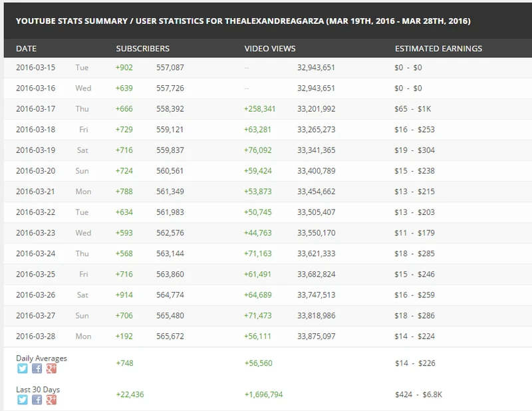Click total views 33,201,992
Image resolution: width=532 pixels, height=411 pixels.
tap(317, 109)
